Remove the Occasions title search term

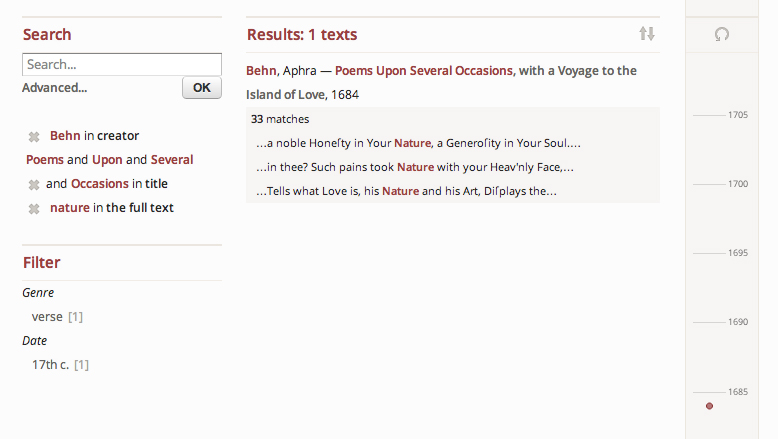[33, 184]
